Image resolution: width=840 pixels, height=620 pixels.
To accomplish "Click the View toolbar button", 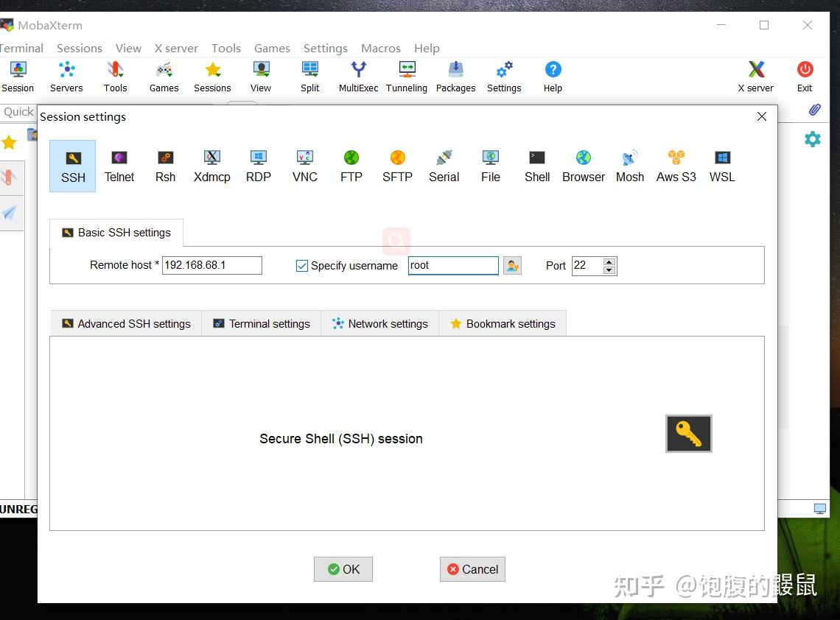I will 261,77.
